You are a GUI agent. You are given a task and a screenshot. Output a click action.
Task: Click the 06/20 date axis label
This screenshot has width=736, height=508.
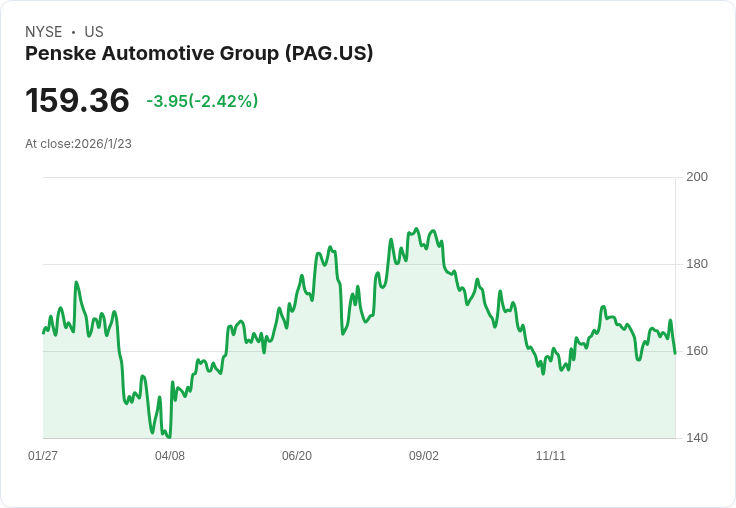(x=297, y=456)
